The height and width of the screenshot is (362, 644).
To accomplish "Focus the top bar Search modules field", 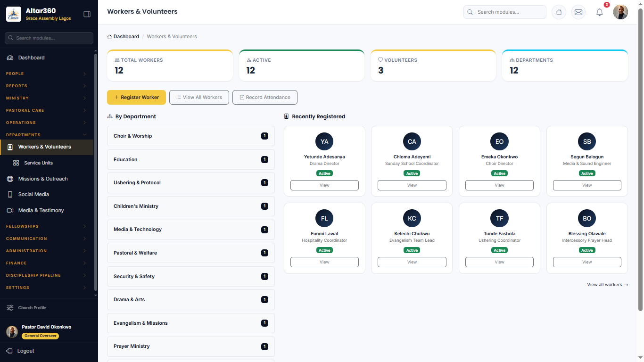I will pos(505,12).
